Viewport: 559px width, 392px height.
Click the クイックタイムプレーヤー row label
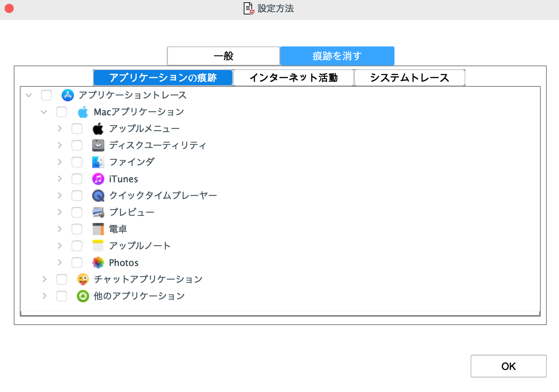pos(163,196)
